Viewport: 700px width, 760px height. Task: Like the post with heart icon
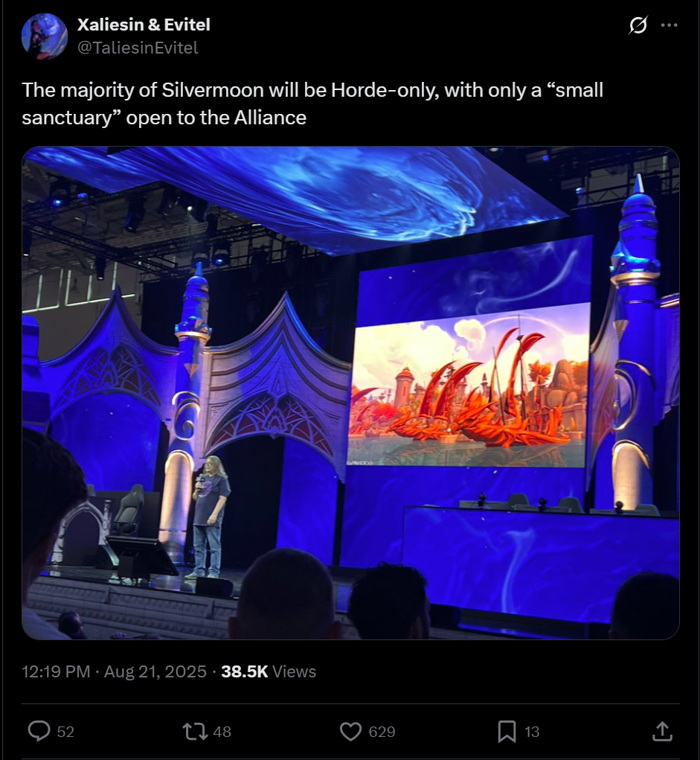point(350,732)
